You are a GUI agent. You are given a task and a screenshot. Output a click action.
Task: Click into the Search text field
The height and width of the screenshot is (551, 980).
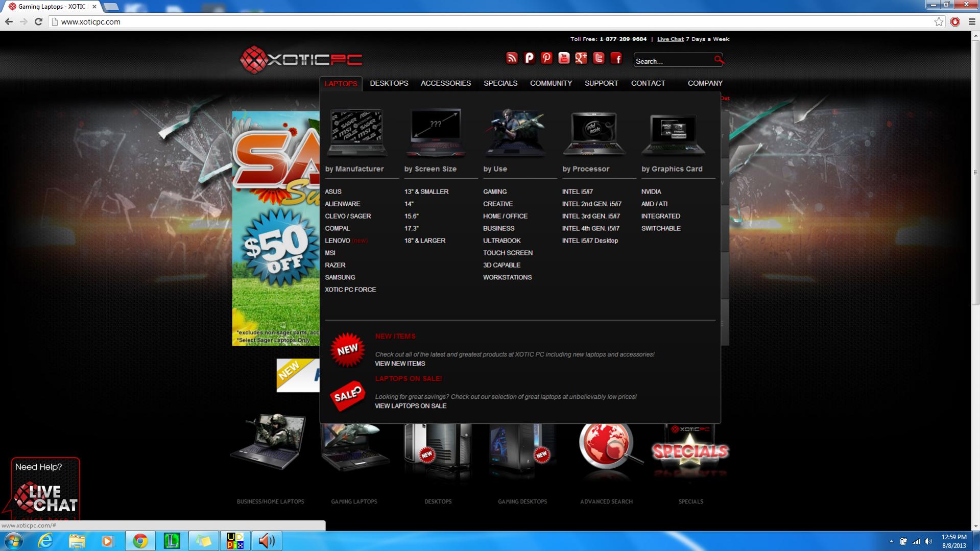point(672,61)
